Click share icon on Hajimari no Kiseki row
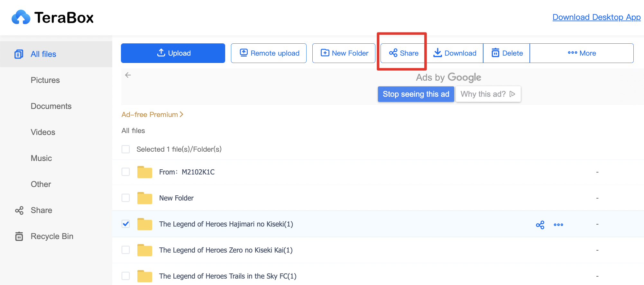The image size is (644, 285). tap(540, 225)
